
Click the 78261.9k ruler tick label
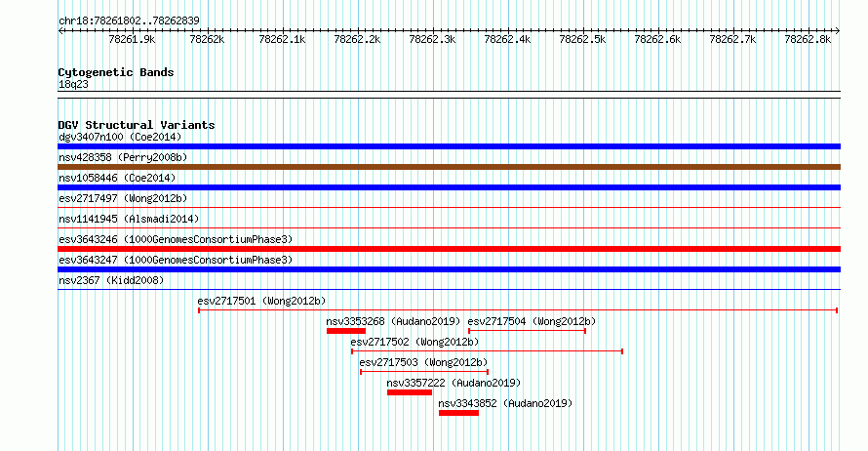click(x=132, y=39)
